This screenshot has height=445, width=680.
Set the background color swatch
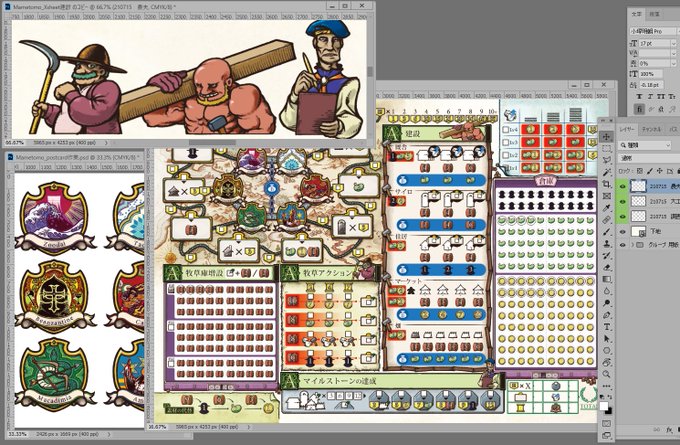[x=609, y=411]
